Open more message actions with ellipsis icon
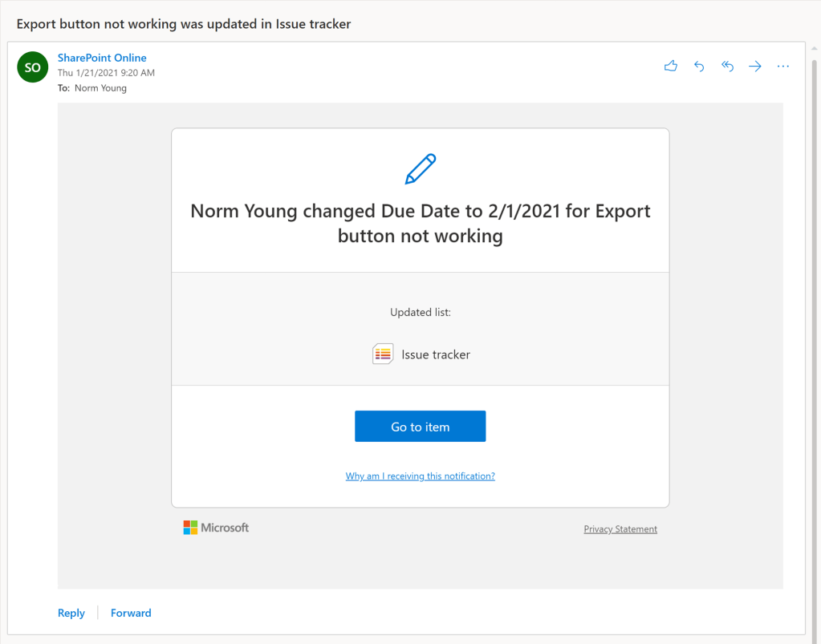Screen dimensions: 821x644 (783, 67)
